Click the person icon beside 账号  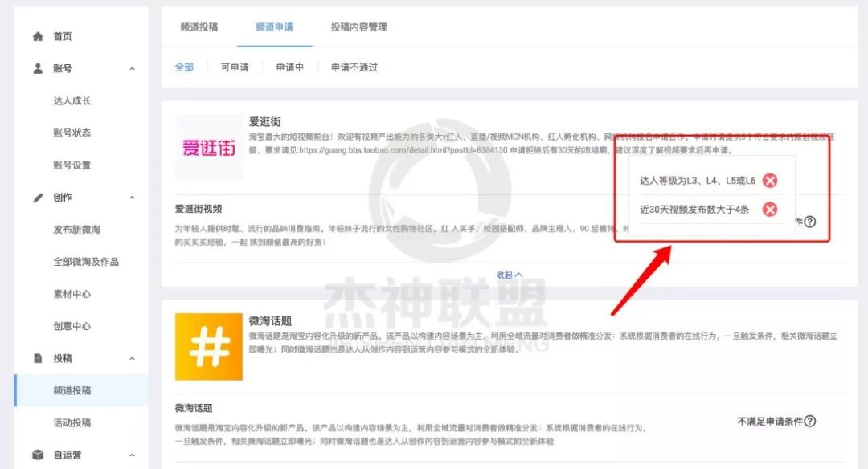pyautogui.click(x=38, y=68)
